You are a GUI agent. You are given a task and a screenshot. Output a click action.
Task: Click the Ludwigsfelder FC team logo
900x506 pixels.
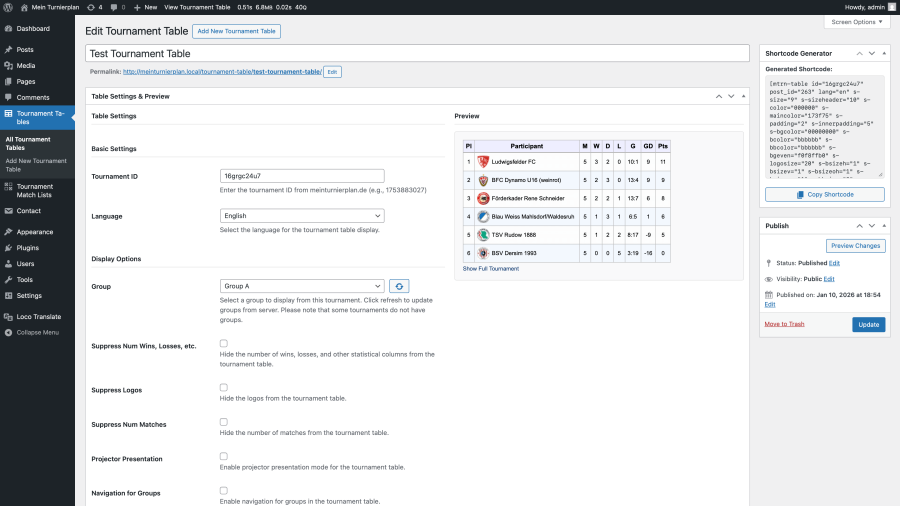(x=482, y=161)
